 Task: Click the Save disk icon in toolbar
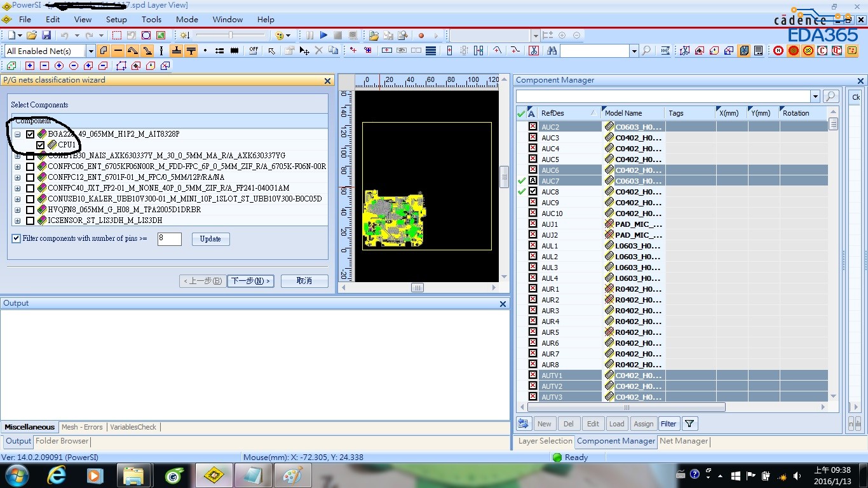tap(46, 36)
